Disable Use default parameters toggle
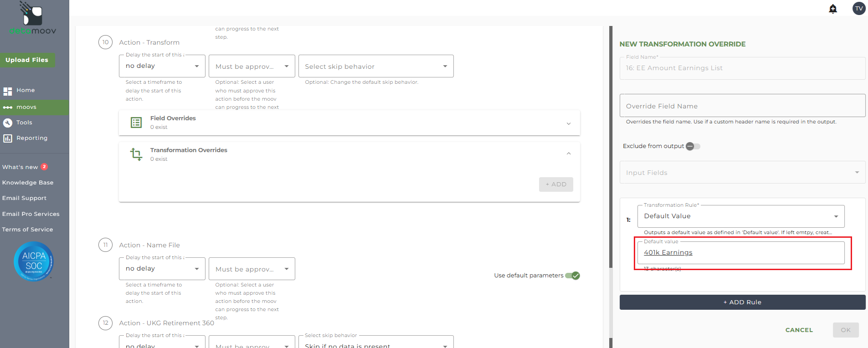 click(573, 276)
